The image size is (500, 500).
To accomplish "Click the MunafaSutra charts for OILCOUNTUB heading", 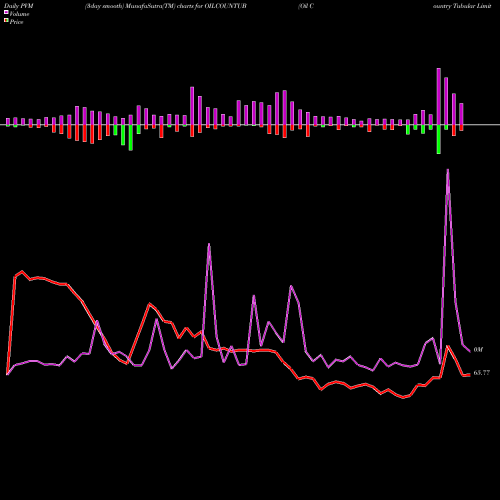I will pos(166,6).
